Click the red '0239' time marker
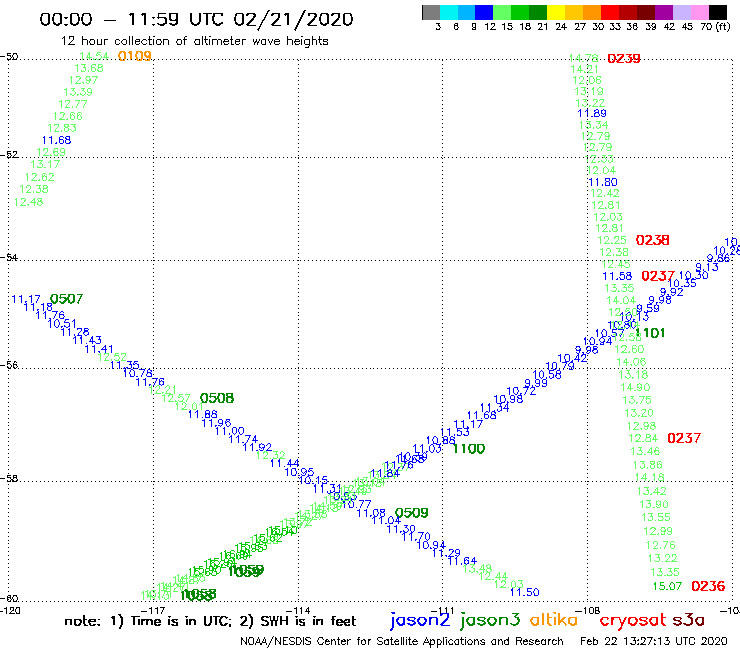740x650 pixels. (624, 59)
